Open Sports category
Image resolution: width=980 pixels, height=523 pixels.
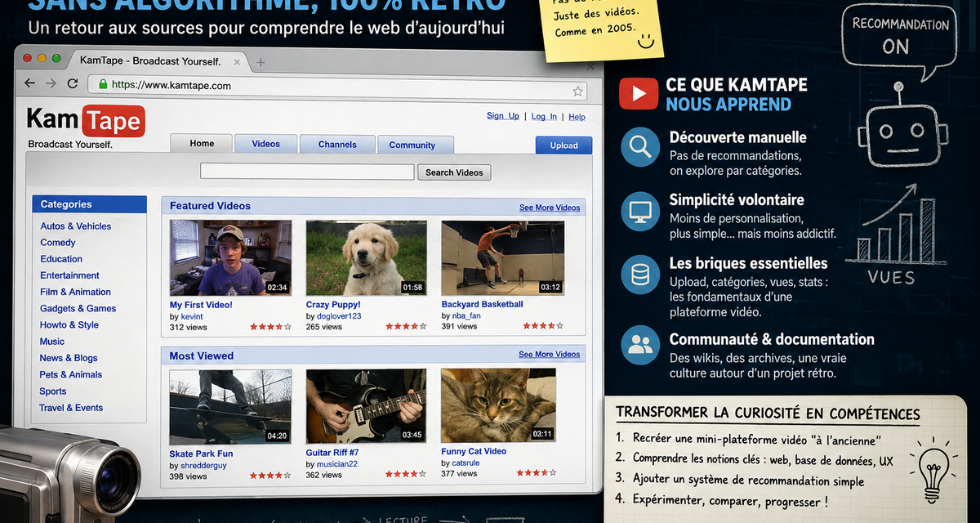pos(53,391)
